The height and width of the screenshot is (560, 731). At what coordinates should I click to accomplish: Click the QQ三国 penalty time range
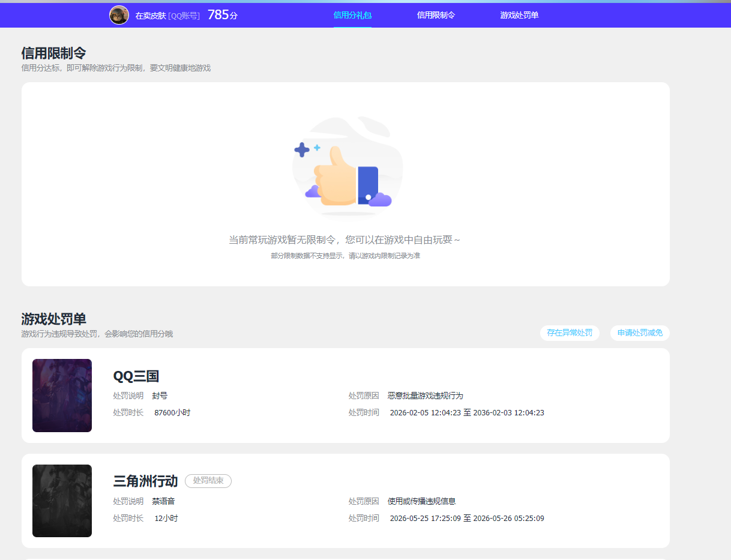[467, 412]
